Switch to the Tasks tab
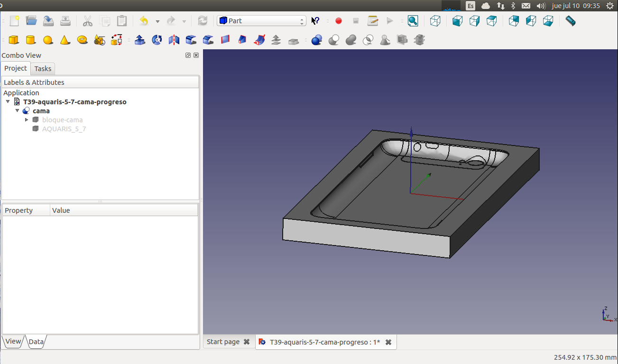The image size is (618, 364). point(43,69)
